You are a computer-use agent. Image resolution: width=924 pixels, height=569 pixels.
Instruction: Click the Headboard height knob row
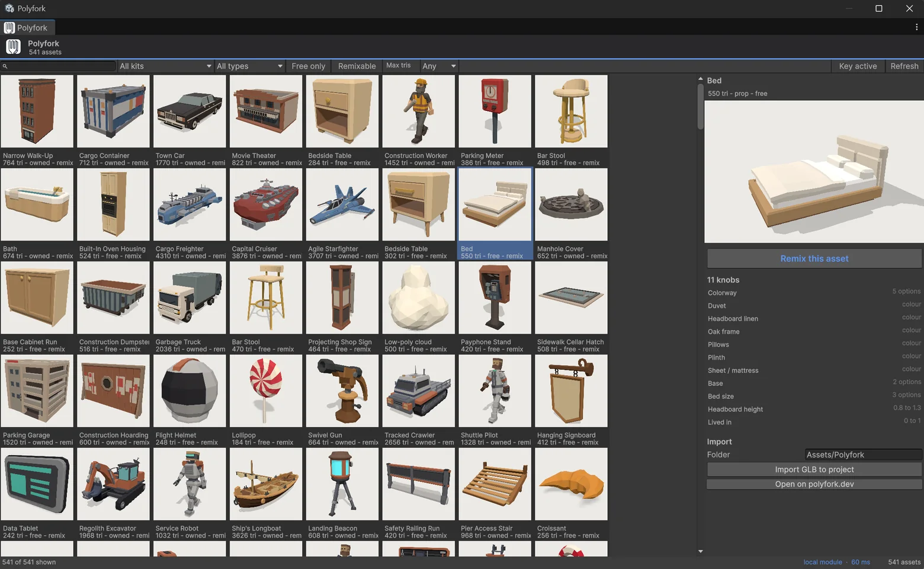[x=814, y=409]
